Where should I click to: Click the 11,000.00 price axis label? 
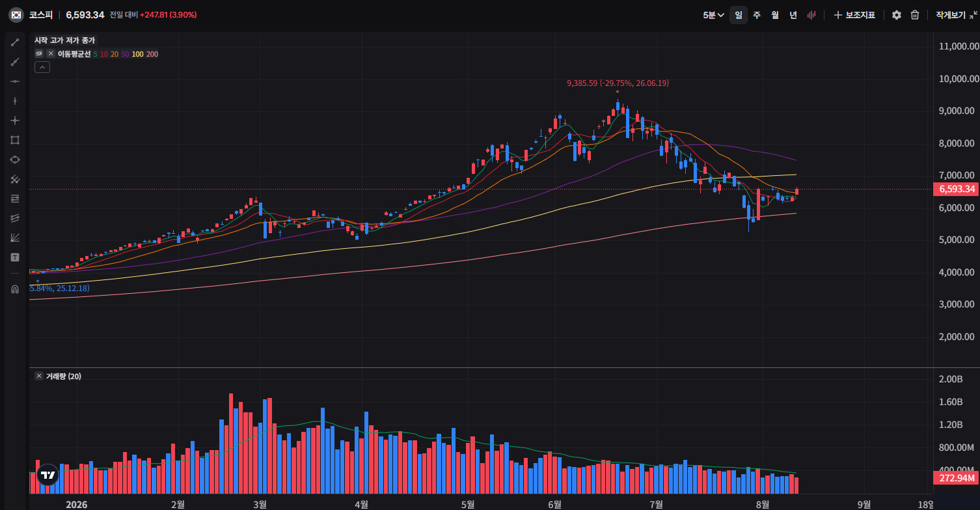click(x=959, y=46)
